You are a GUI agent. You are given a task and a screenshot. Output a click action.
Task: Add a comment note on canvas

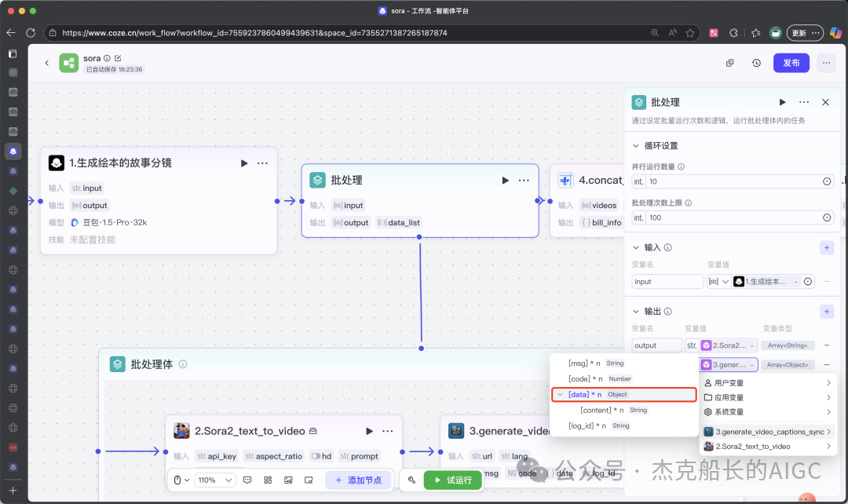(247, 480)
